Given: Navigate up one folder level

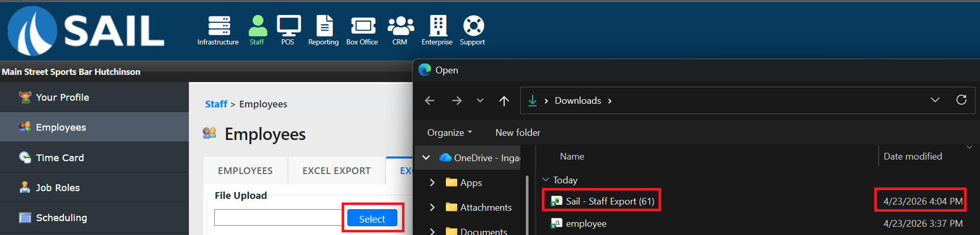Looking at the screenshot, I should (504, 101).
